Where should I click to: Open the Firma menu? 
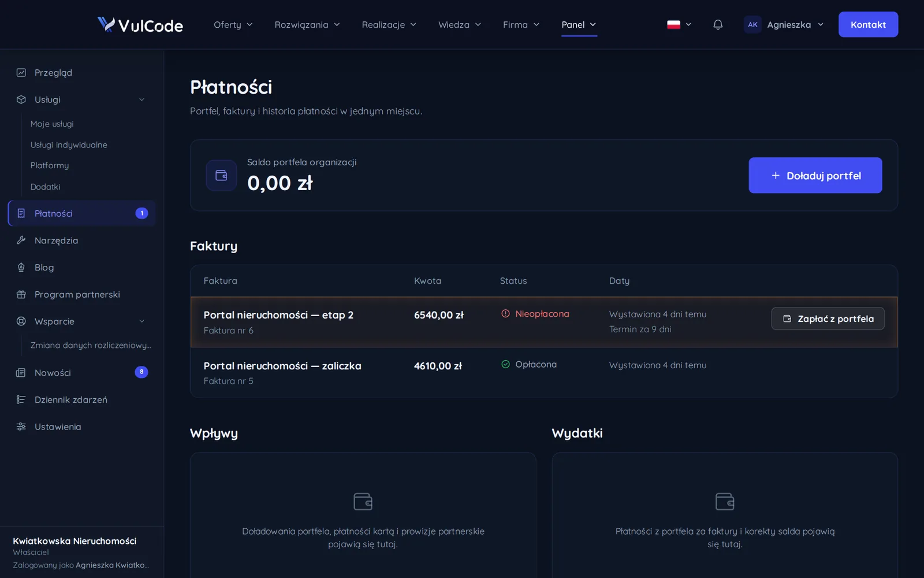(521, 24)
